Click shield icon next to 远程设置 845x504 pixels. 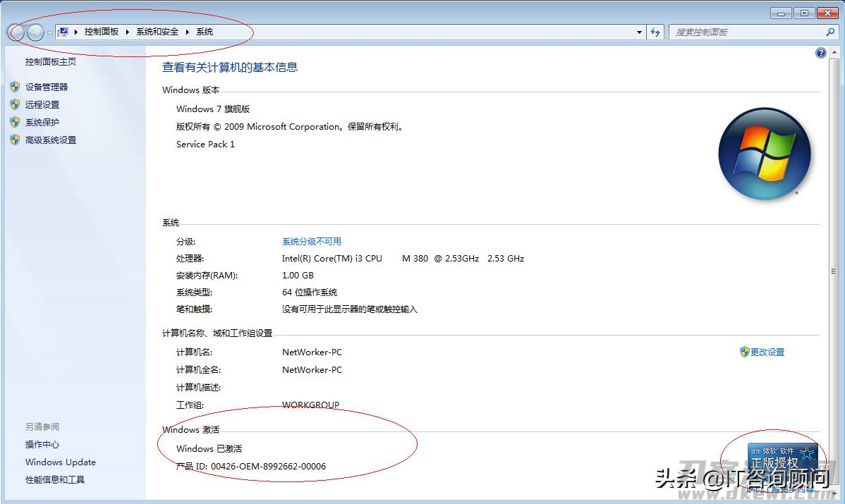[15, 104]
